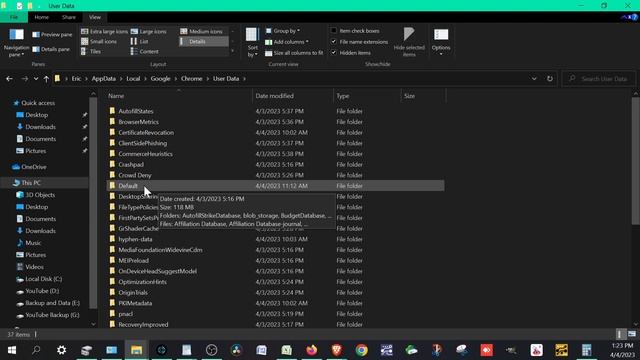Go back to previous folder
640x360 pixels.
9,79
